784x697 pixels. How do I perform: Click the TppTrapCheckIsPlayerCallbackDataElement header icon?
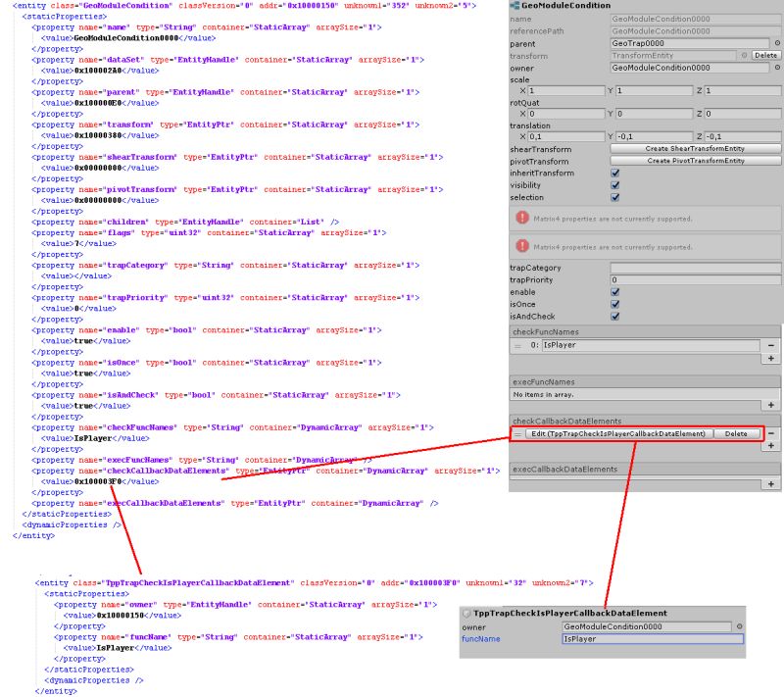465,613
